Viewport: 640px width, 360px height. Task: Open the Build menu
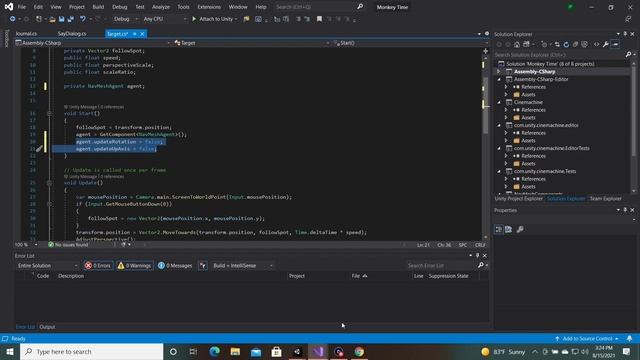tap(98, 7)
